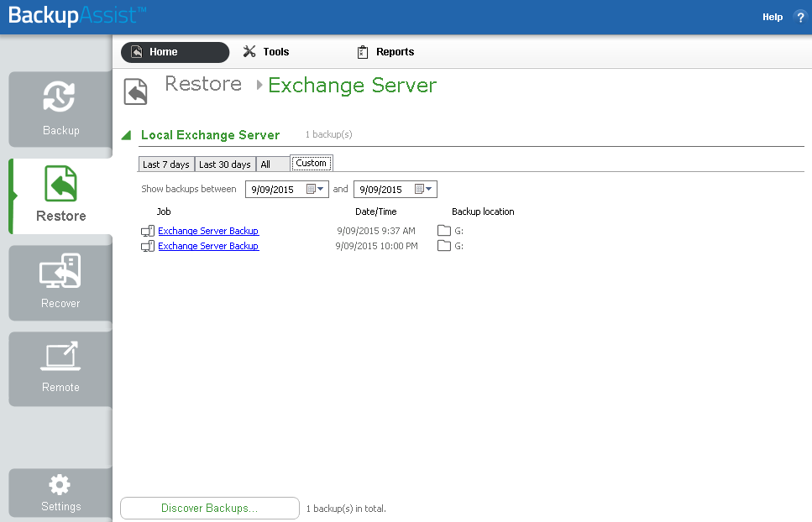Click the Local Exchange Server heading
The width and height of the screenshot is (812, 522).
point(210,135)
